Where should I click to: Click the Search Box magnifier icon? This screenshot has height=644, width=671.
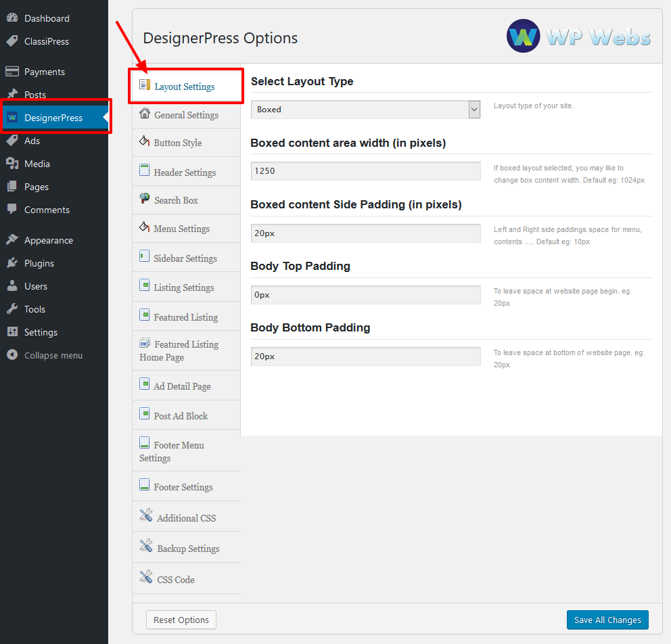coord(145,198)
